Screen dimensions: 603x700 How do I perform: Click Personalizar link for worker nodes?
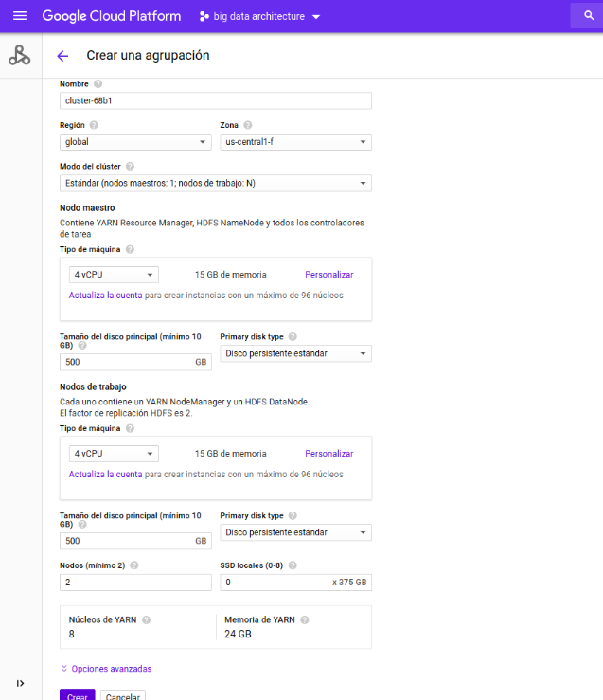[x=329, y=454]
